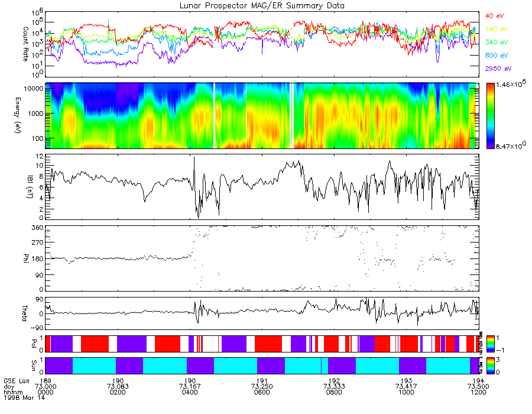Click the doy tick value "73.250"
The height and width of the screenshot is (414, 532).
(x=262, y=387)
